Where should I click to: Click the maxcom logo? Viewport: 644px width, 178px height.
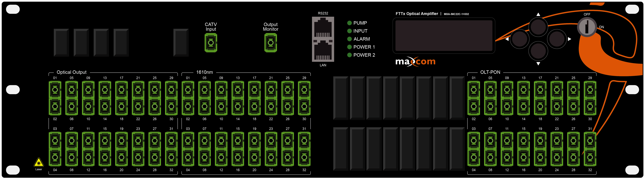[415, 61]
